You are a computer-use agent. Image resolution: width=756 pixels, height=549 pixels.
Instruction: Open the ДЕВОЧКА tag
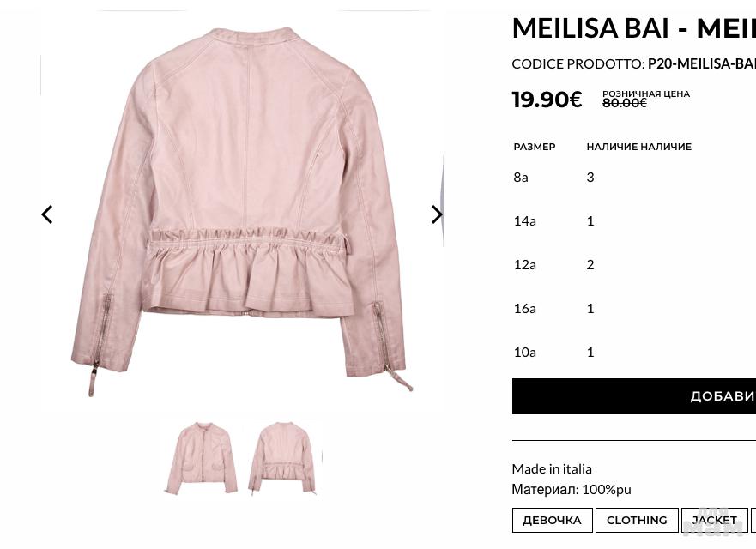(552, 520)
